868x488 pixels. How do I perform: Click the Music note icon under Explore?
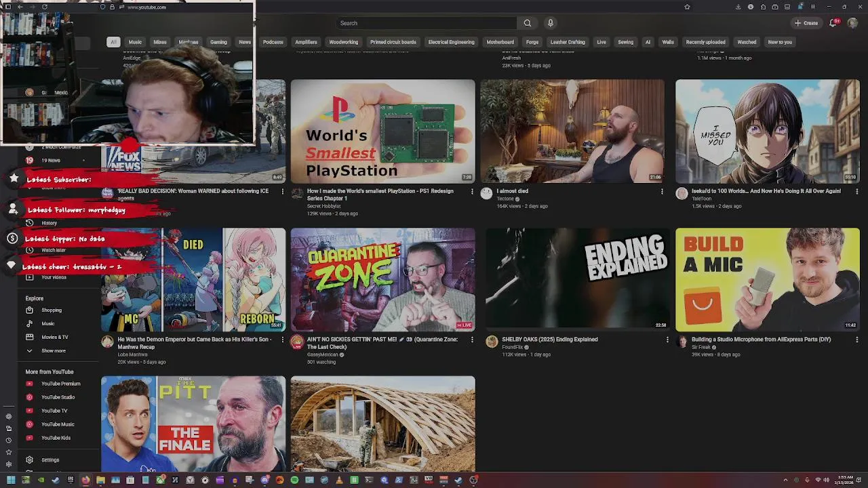point(29,323)
